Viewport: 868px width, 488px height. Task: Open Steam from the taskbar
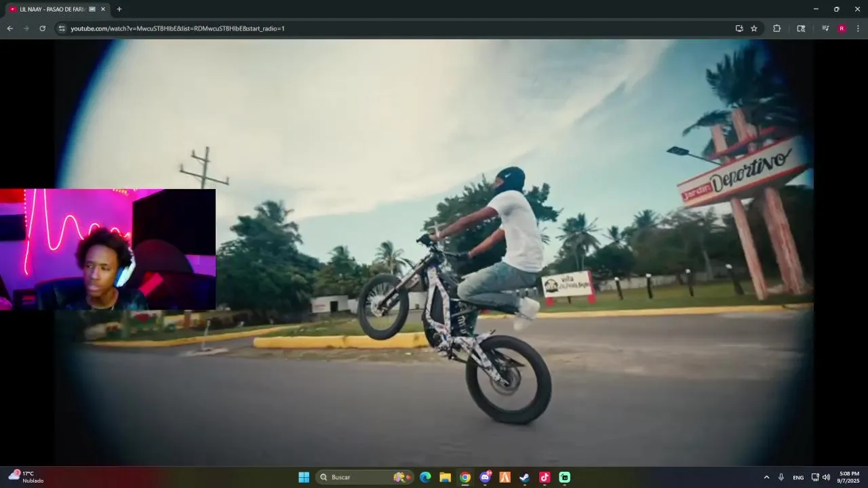pyautogui.click(x=524, y=477)
